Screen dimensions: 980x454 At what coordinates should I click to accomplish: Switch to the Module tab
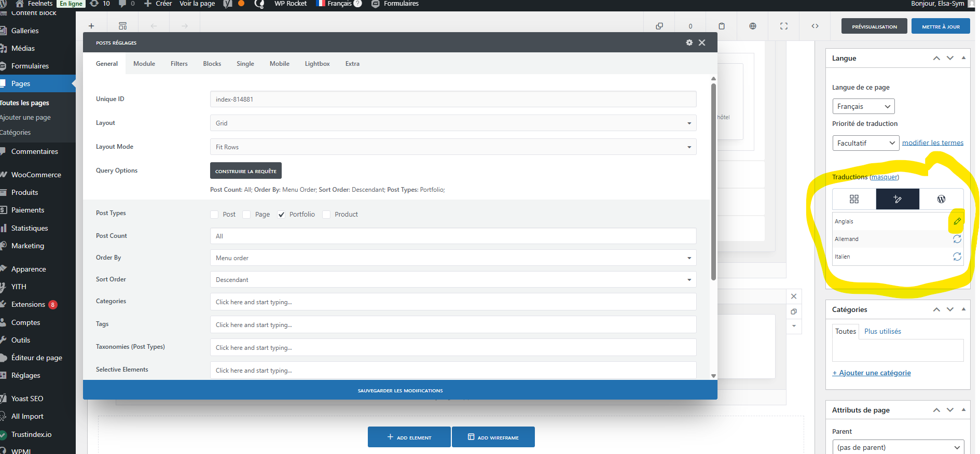(x=144, y=64)
